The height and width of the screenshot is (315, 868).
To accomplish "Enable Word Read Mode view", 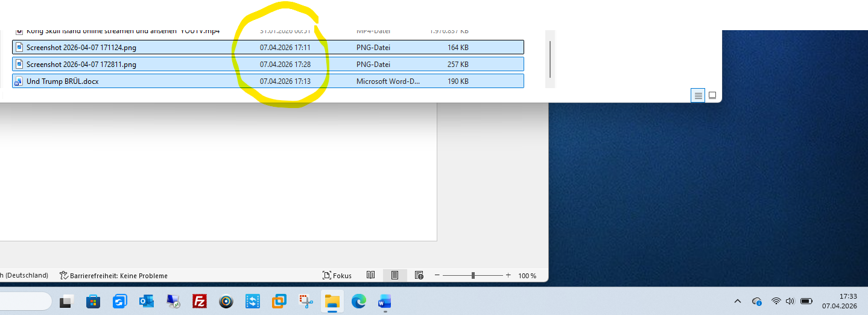I will point(371,275).
